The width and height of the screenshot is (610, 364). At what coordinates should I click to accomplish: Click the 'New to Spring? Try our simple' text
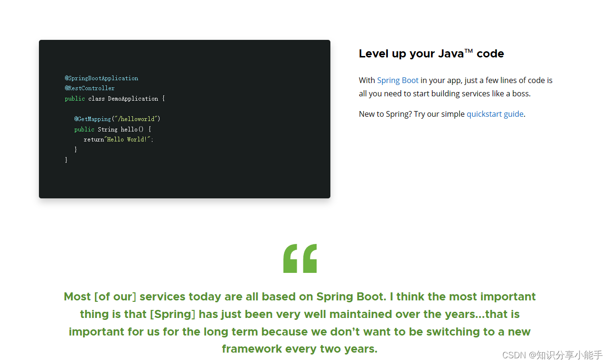coord(412,114)
